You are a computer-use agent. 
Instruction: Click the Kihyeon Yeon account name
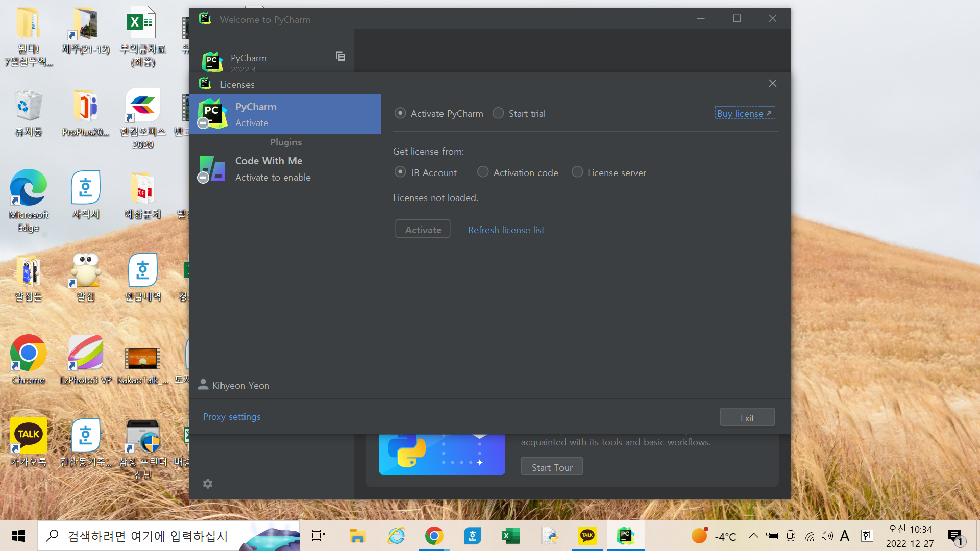tap(241, 385)
